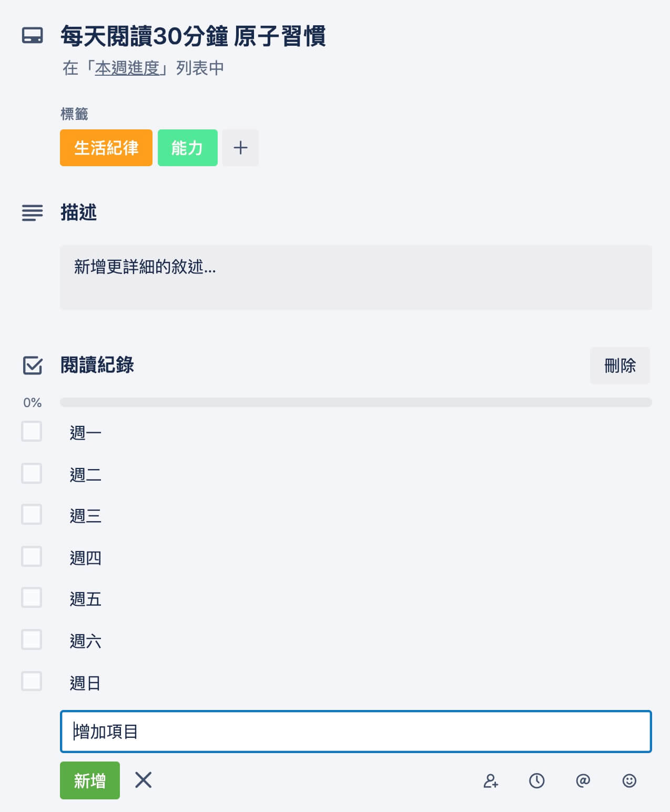Open the emoji smiley picker
Viewport: 670px width, 812px height.
pos(629,780)
